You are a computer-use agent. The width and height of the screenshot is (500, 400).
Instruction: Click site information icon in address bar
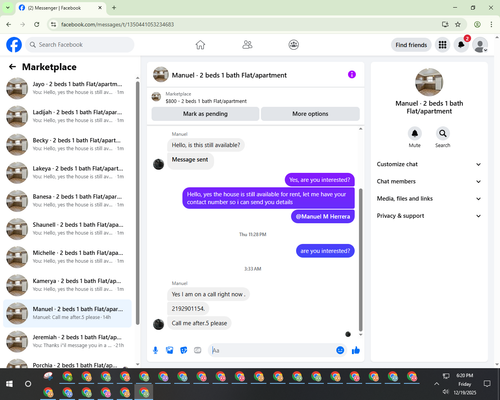click(x=53, y=24)
